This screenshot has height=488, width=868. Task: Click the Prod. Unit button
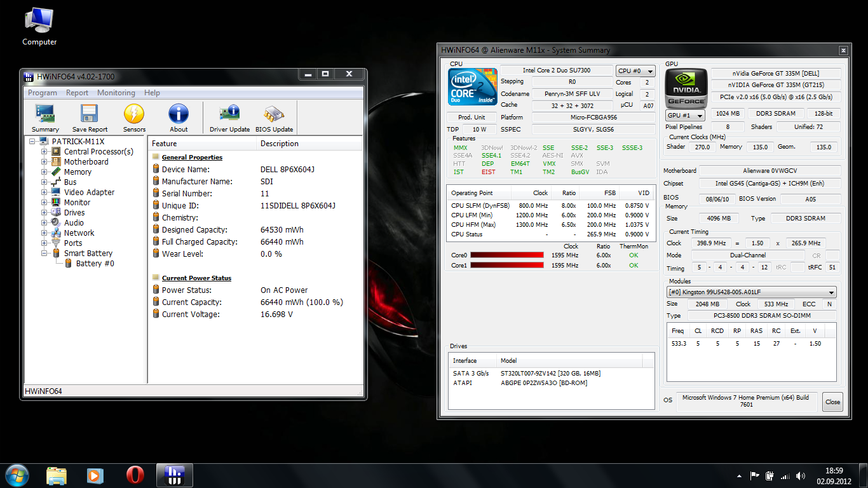(x=471, y=118)
